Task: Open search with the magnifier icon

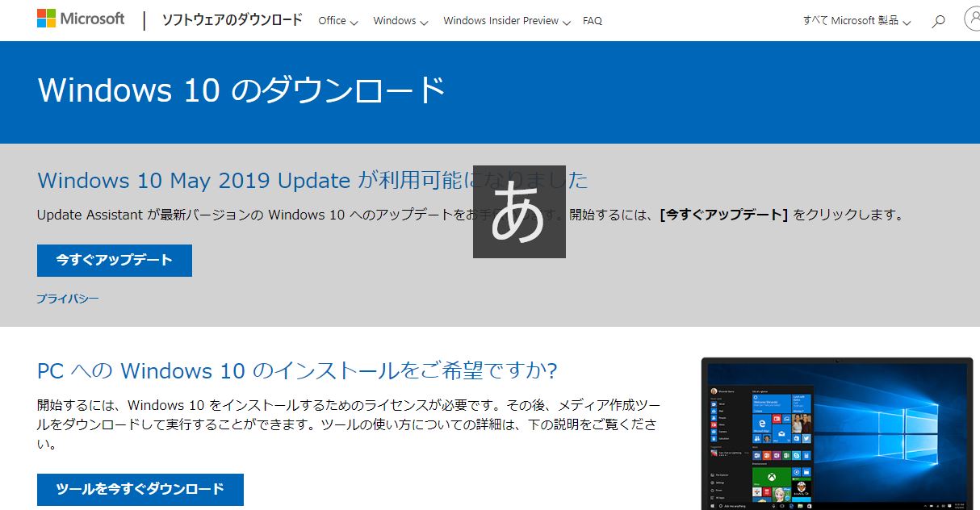Action: (938, 22)
